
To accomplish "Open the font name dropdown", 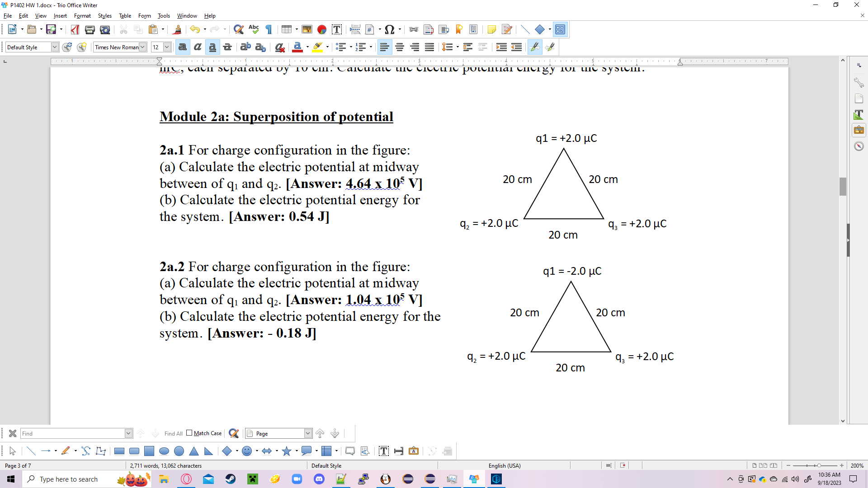I will pyautogui.click(x=143, y=47).
